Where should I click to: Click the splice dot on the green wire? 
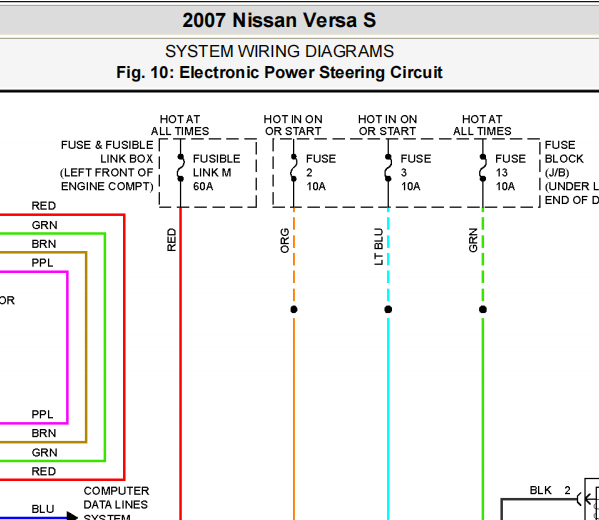click(x=483, y=309)
